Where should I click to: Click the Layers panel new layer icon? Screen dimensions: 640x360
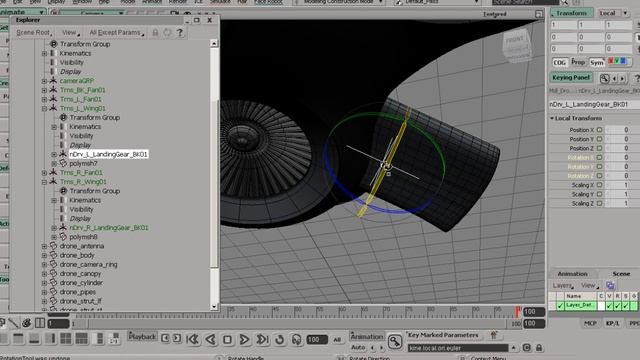point(610,285)
